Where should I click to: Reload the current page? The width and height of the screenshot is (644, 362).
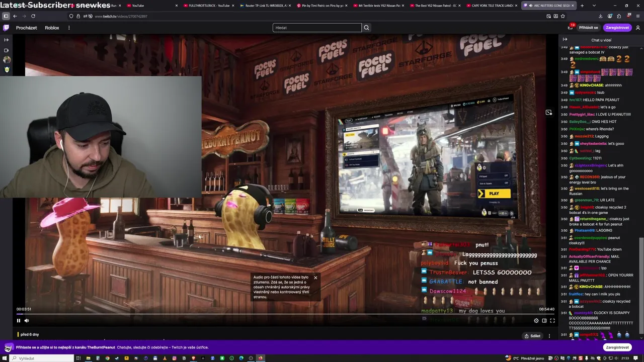click(x=33, y=16)
